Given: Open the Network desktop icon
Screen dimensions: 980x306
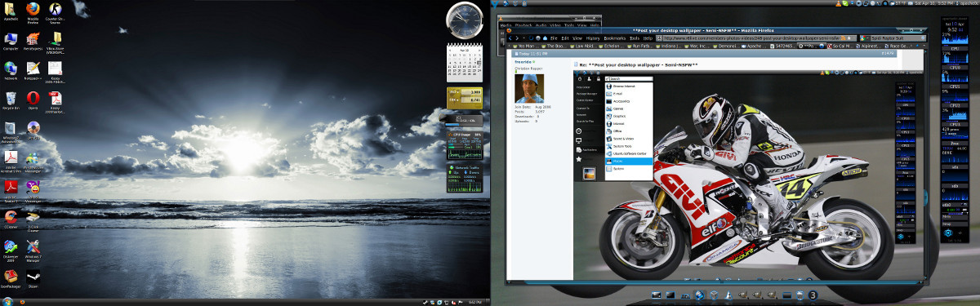Looking at the screenshot, I should click(11, 72).
